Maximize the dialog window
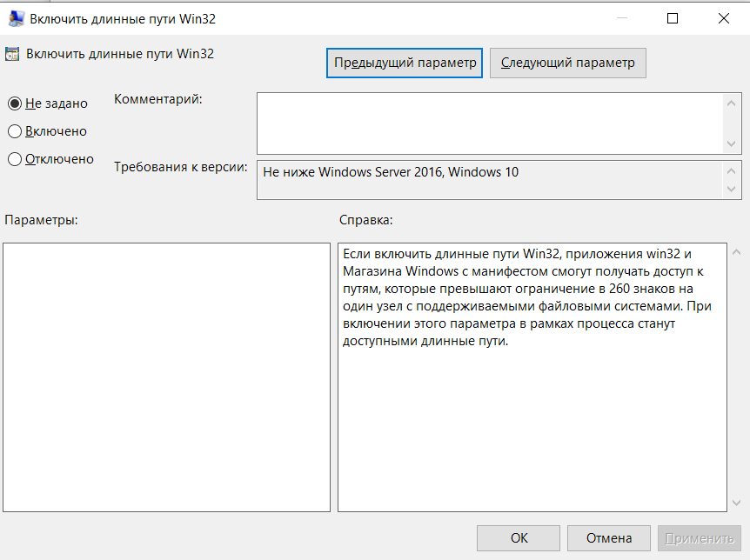The width and height of the screenshot is (750, 560). 673,18
